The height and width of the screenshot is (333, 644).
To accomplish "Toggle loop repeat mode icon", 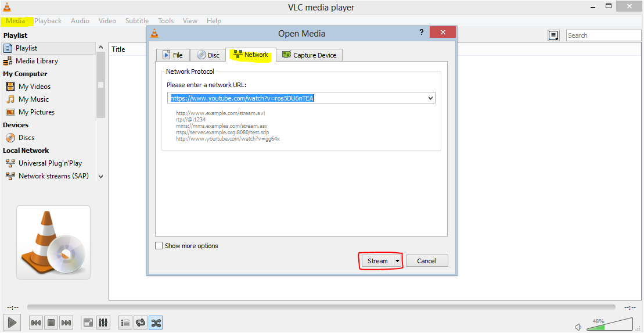I will (141, 323).
